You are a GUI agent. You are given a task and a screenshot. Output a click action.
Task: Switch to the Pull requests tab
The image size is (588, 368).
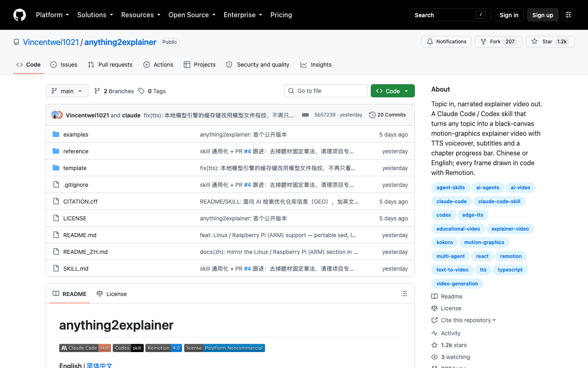pos(110,65)
